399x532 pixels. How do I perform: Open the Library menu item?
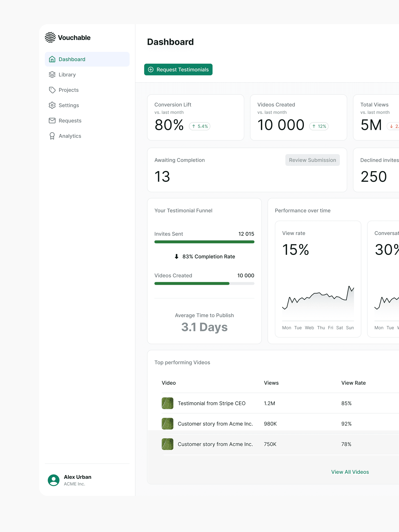point(87,74)
